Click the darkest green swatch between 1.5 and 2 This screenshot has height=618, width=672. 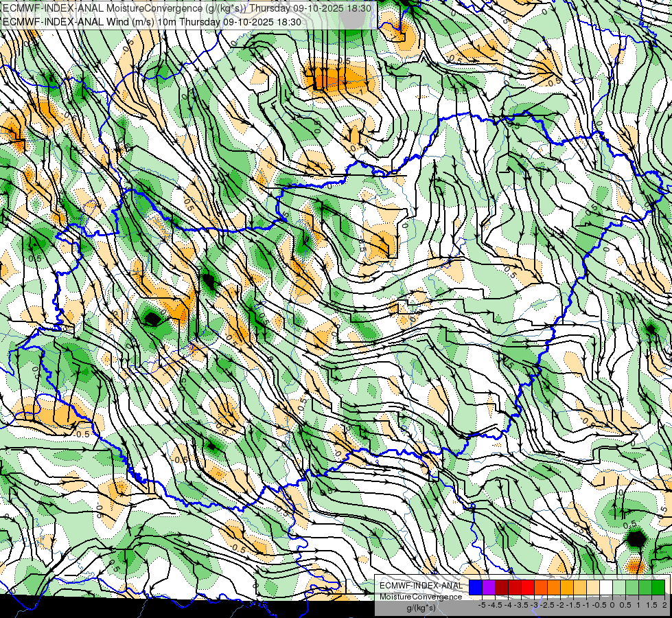(658, 587)
